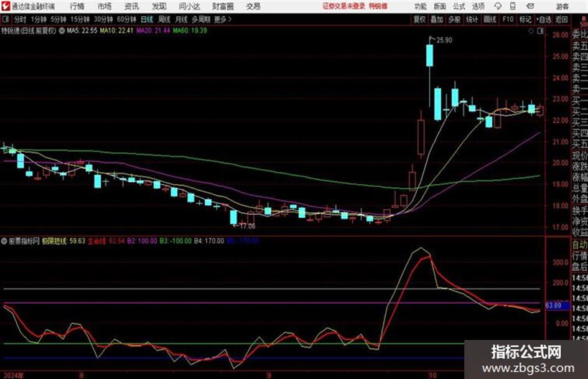This screenshot has height=379, width=588.
Task: Click the 特锐德(日线 前复权) chart title
Action: coord(29,30)
